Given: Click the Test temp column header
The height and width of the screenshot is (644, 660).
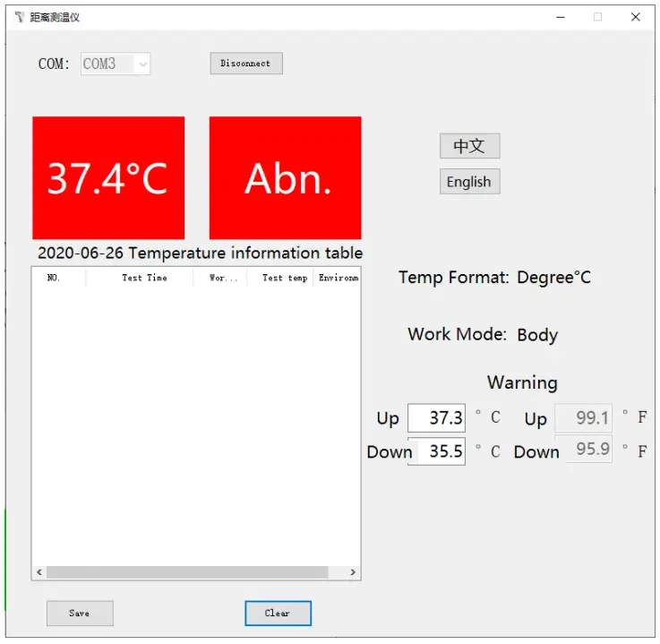Looking at the screenshot, I should (284, 278).
